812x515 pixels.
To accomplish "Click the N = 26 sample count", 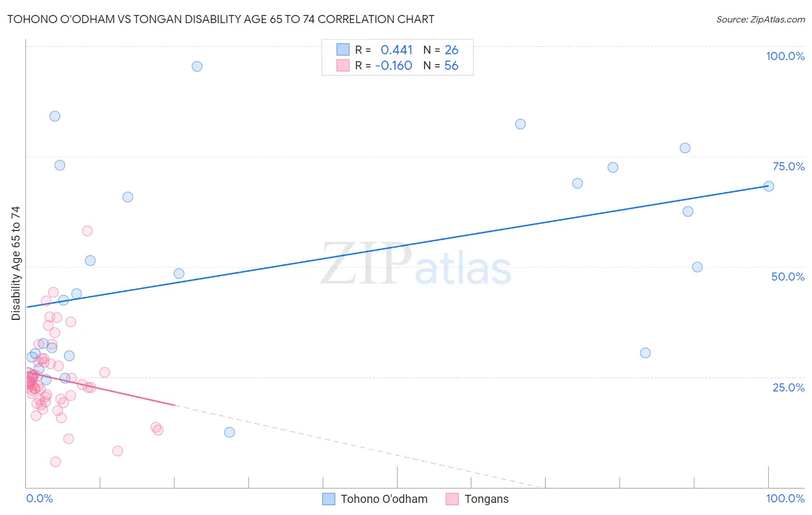I will (x=441, y=50).
